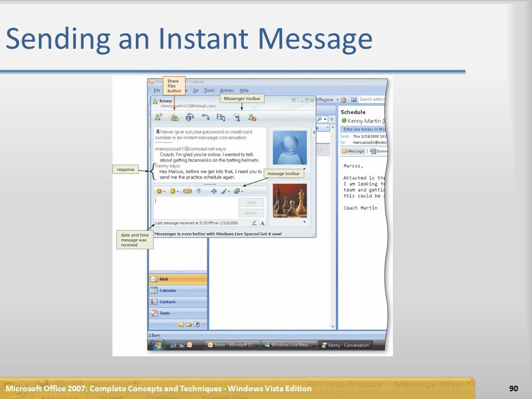Click scroll up arrow in Outlook message list
Screen dimensions: 532x399
tap(333, 127)
